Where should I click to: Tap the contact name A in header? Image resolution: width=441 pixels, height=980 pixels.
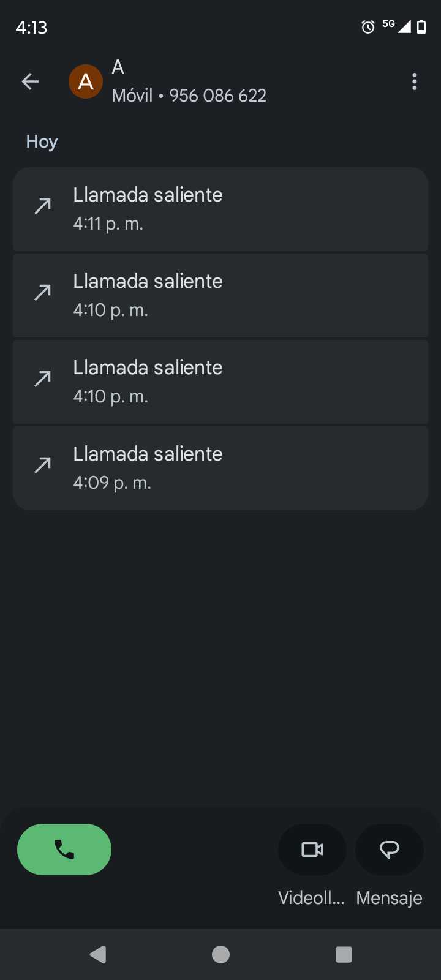[118, 67]
